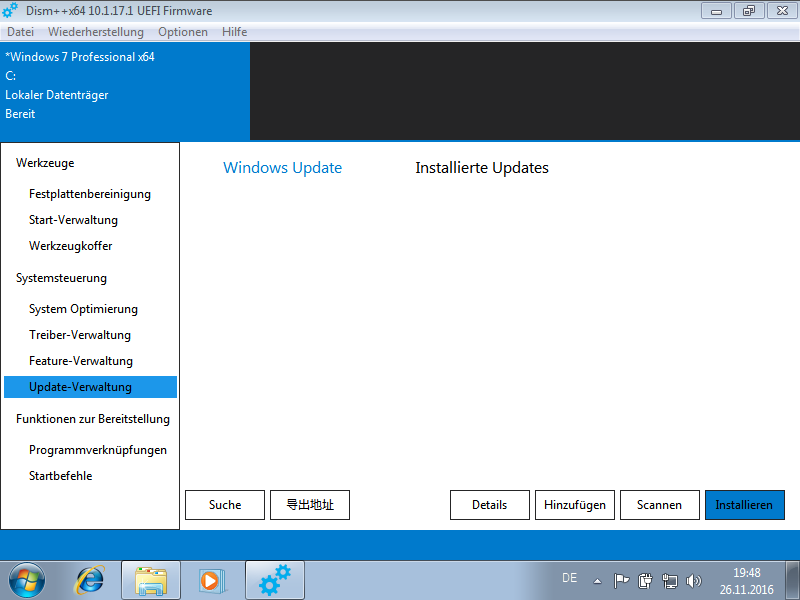Switch to the Windows Update tab
Viewport: 800px width, 600px height.
pos(282,168)
